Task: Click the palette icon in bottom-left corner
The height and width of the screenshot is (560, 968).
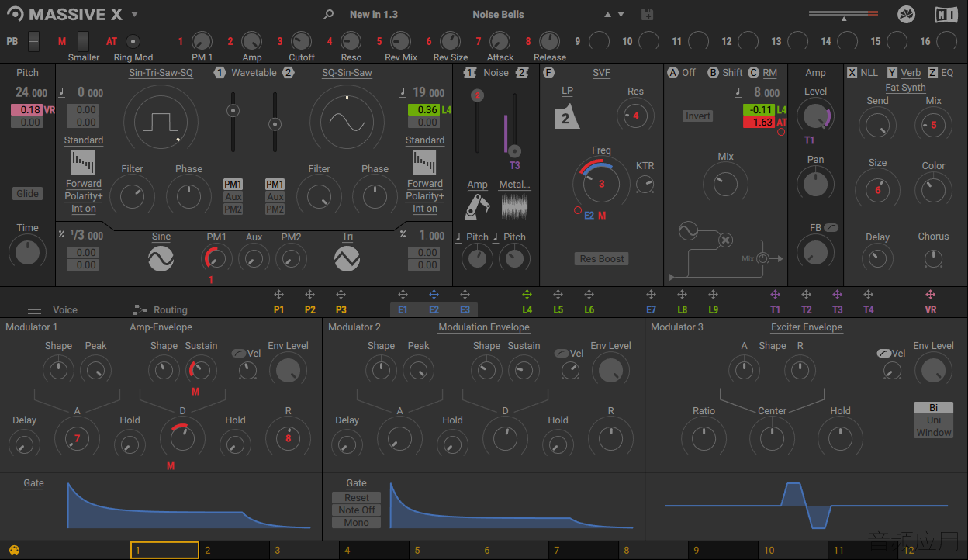Action: 13,551
